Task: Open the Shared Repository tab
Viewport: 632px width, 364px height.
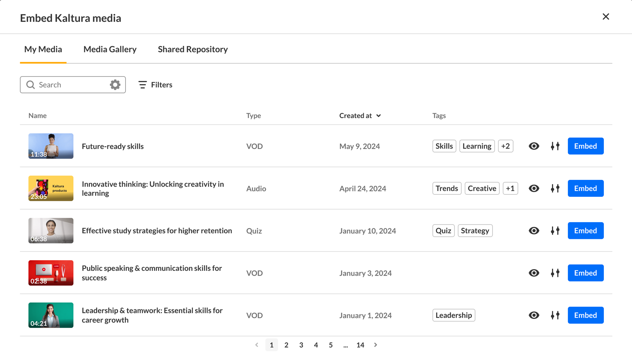Action: tap(193, 49)
